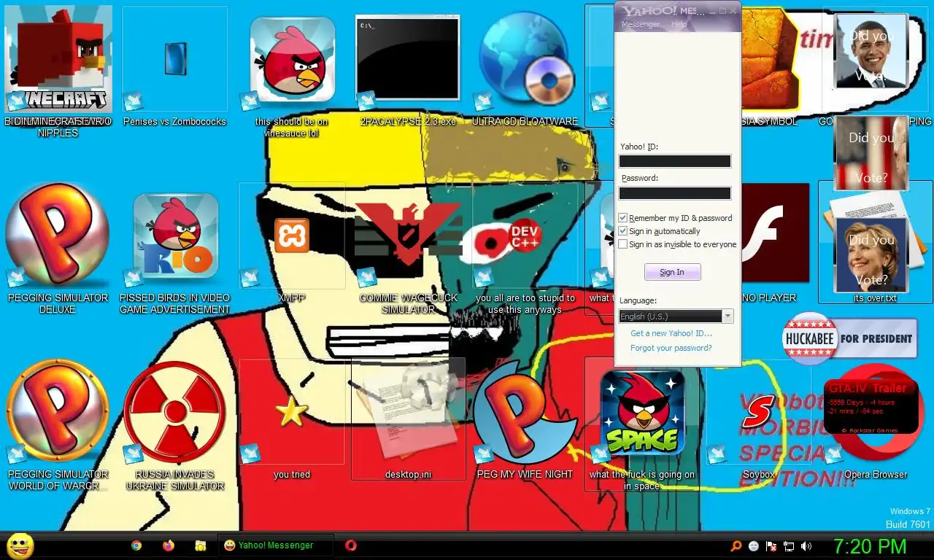Viewport: 934px width, 560px height.
Task: Launch the Angry Birds Space desktop icon
Action: pyautogui.click(x=642, y=411)
